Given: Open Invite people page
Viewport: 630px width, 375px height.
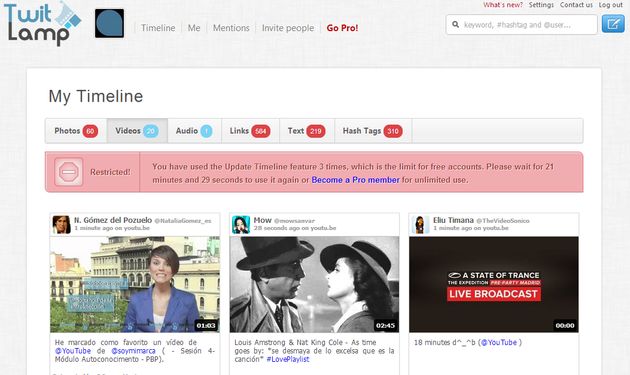Looking at the screenshot, I should pyautogui.click(x=288, y=28).
